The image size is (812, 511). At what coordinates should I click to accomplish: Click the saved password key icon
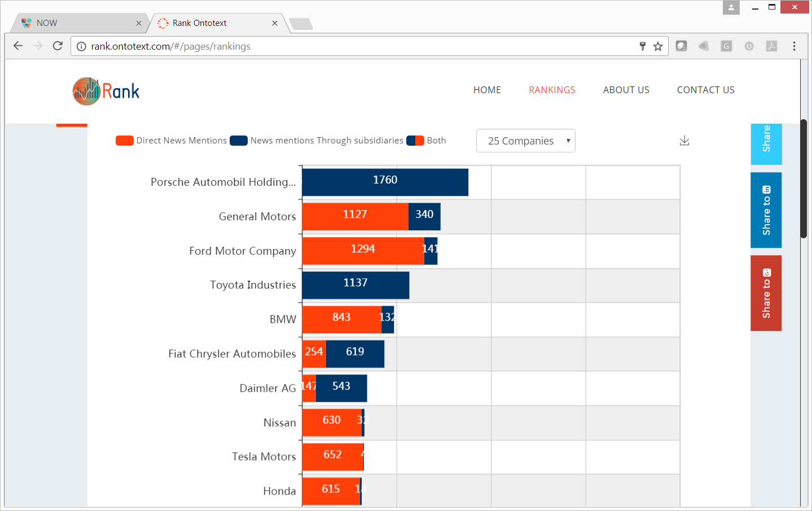click(x=643, y=46)
